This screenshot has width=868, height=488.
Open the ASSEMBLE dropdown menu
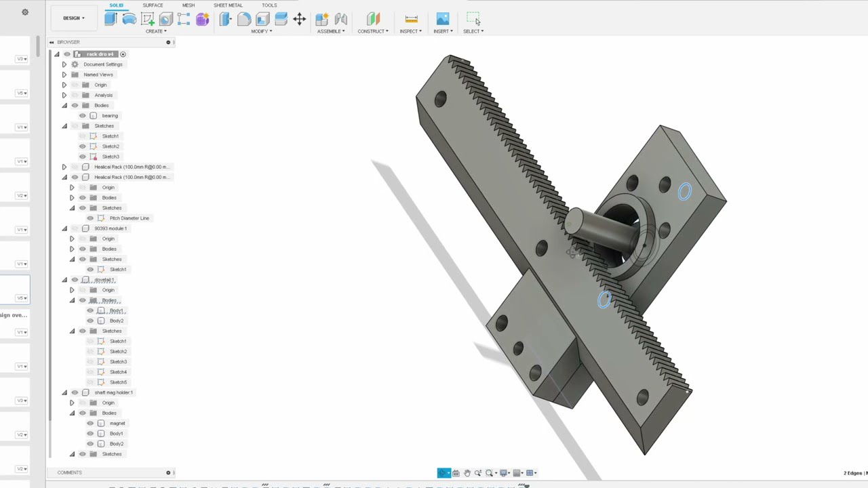pyautogui.click(x=332, y=31)
